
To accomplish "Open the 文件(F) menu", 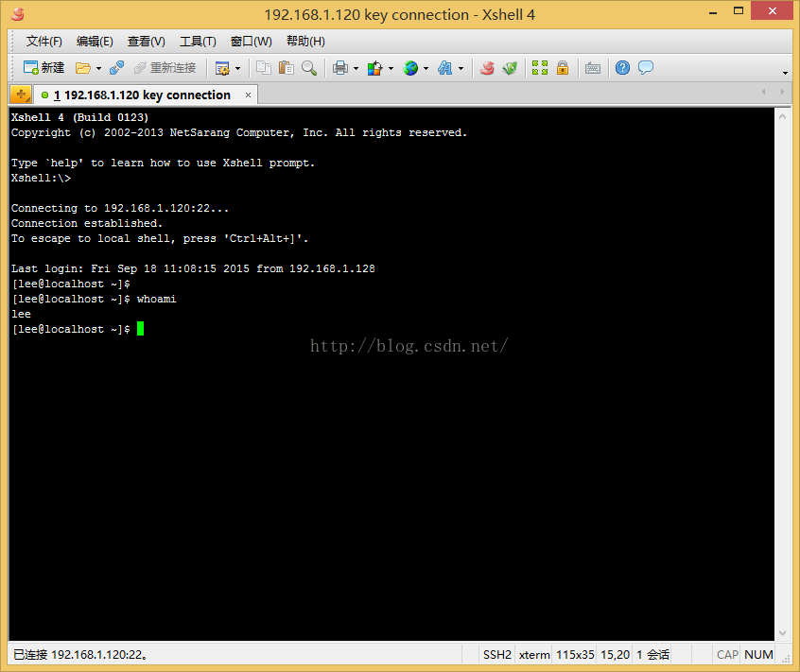I will (x=43, y=42).
